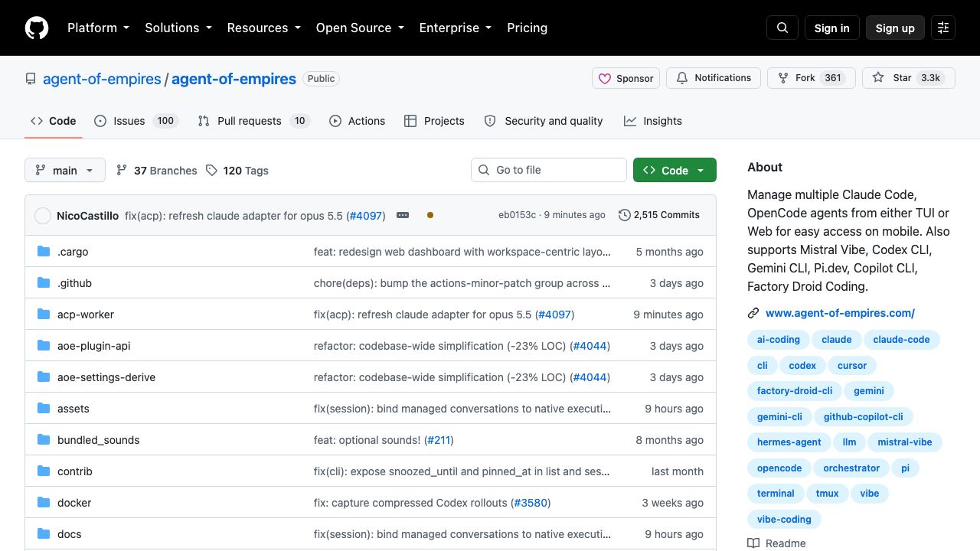Click the link icon beside website URL

[753, 313]
